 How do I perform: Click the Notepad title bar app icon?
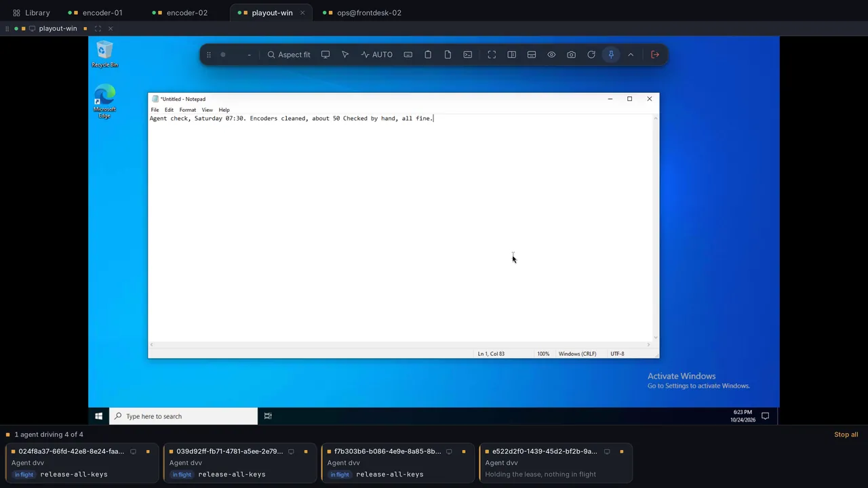coord(155,99)
